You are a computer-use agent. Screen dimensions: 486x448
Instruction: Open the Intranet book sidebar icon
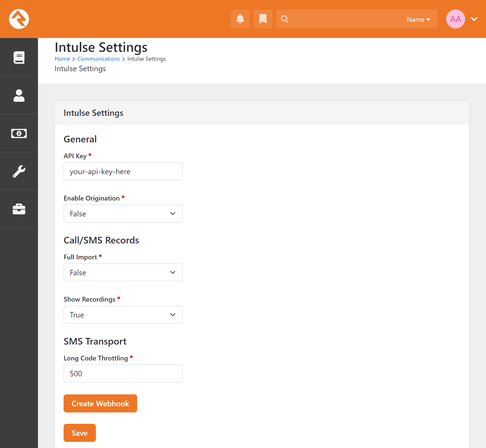[x=19, y=57]
